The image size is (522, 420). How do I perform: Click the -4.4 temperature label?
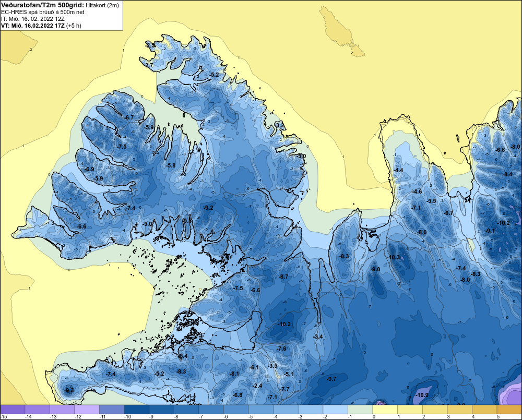398,170
